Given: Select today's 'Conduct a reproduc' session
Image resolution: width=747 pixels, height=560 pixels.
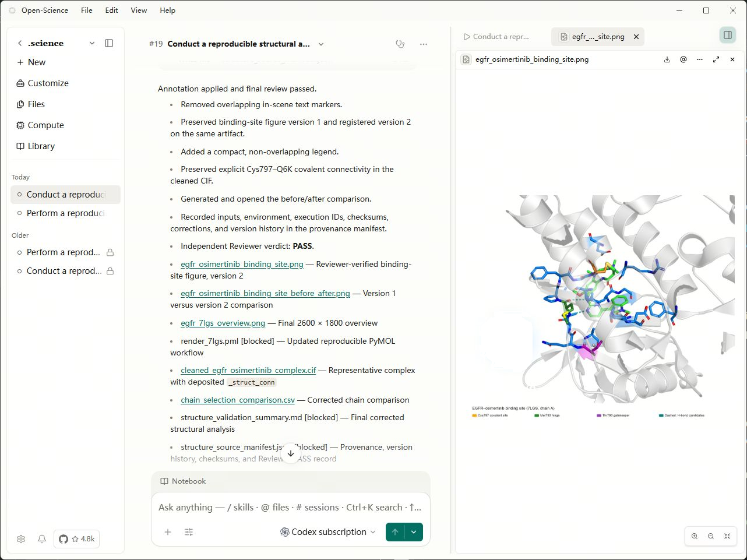Looking at the screenshot, I should (65, 195).
